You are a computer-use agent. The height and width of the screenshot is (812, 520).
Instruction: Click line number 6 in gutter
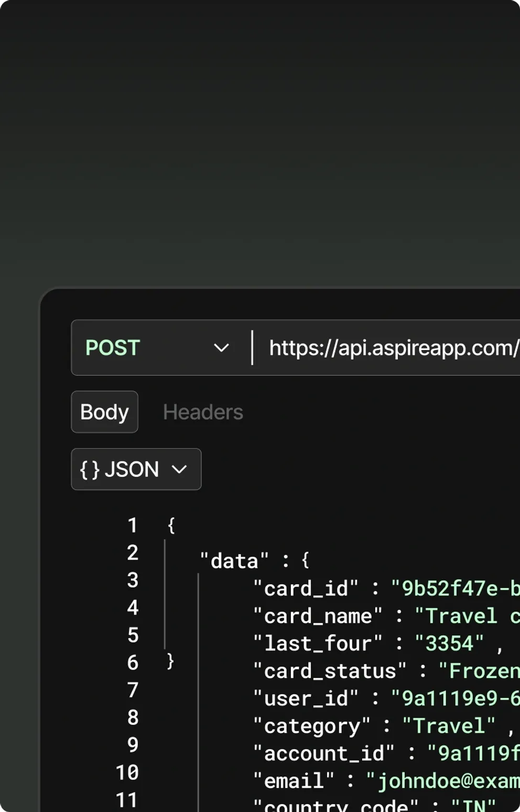pos(133,662)
